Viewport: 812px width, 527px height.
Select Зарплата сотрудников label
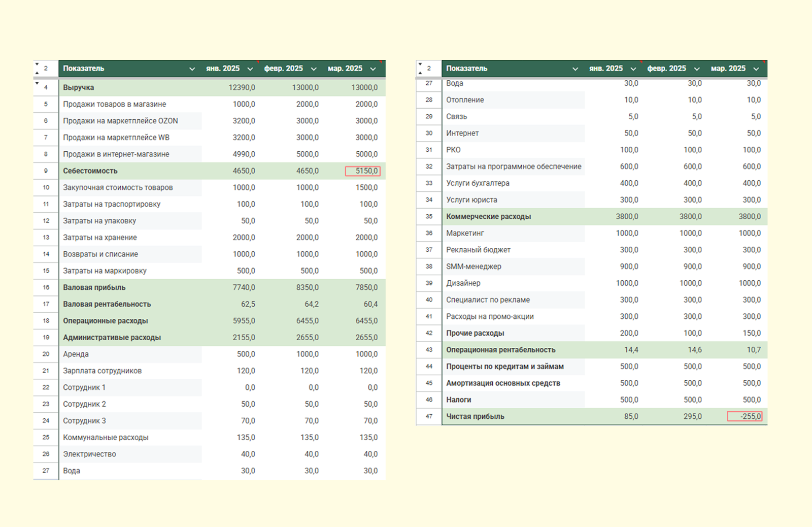pos(103,371)
